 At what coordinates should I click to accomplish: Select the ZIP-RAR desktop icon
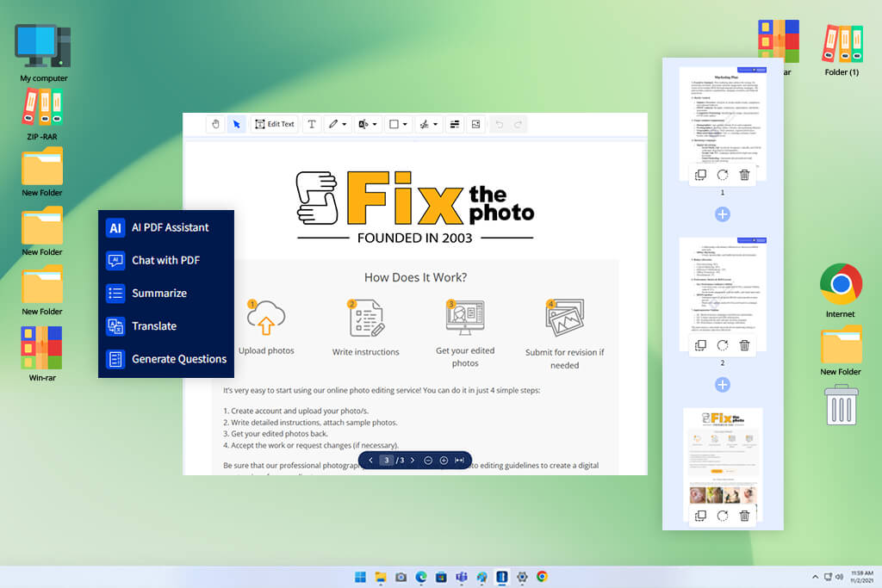[x=42, y=115]
